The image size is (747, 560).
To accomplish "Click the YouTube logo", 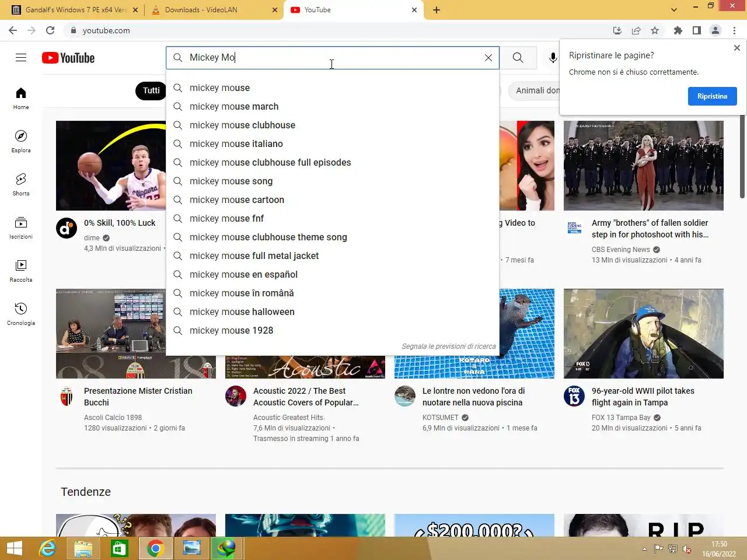I will [x=68, y=58].
